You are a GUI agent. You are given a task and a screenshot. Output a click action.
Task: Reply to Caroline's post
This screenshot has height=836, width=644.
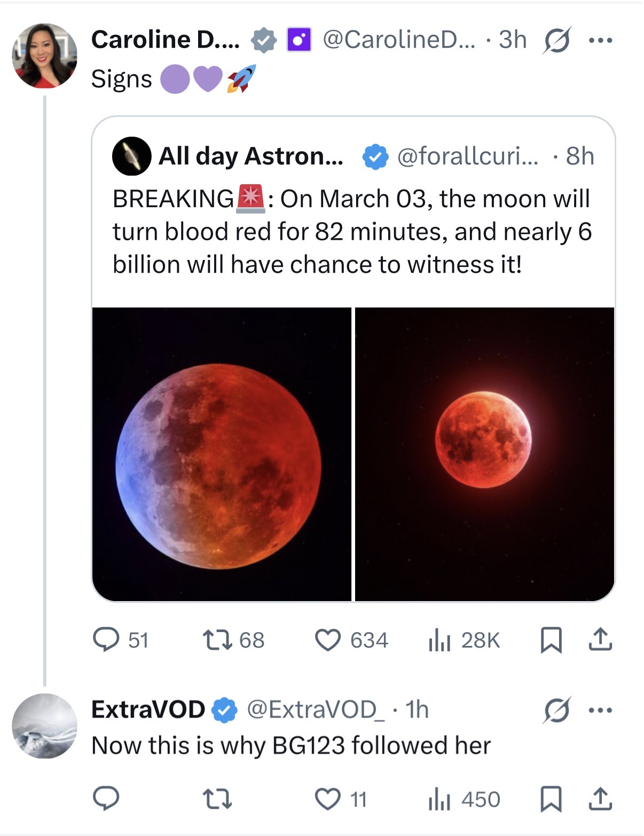(106, 640)
